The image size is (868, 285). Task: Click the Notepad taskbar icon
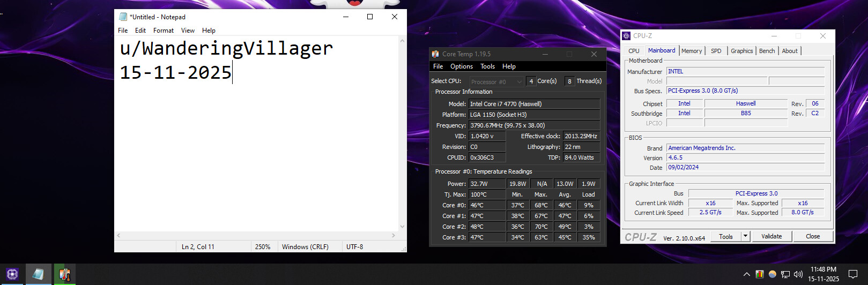point(38,274)
